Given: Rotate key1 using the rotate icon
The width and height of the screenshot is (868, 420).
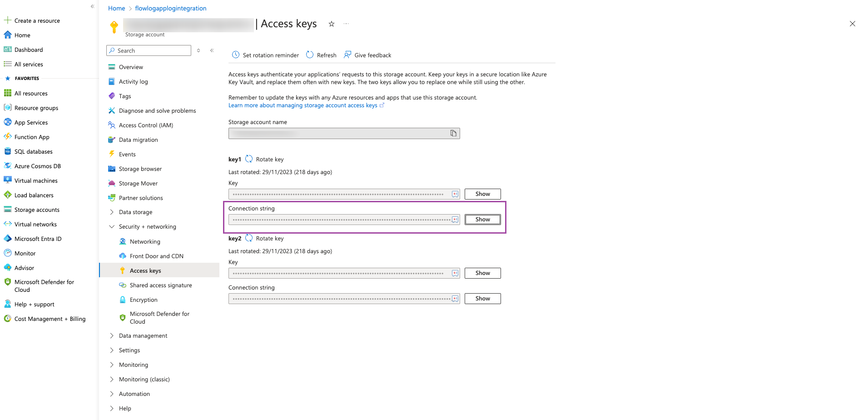Looking at the screenshot, I should (249, 159).
